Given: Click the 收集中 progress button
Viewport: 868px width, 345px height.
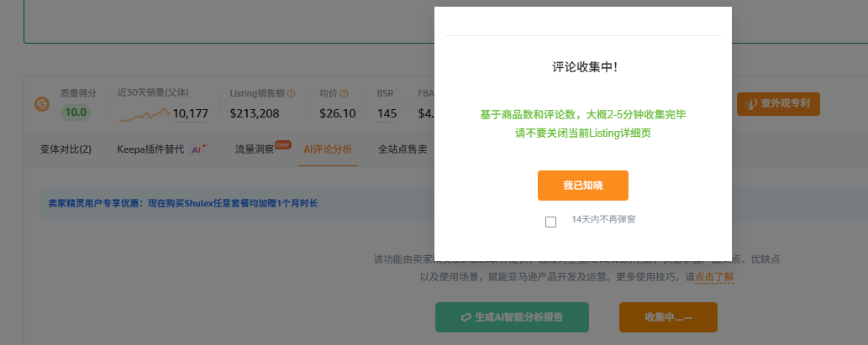Looking at the screenshot, I should (x=668, y=317).
